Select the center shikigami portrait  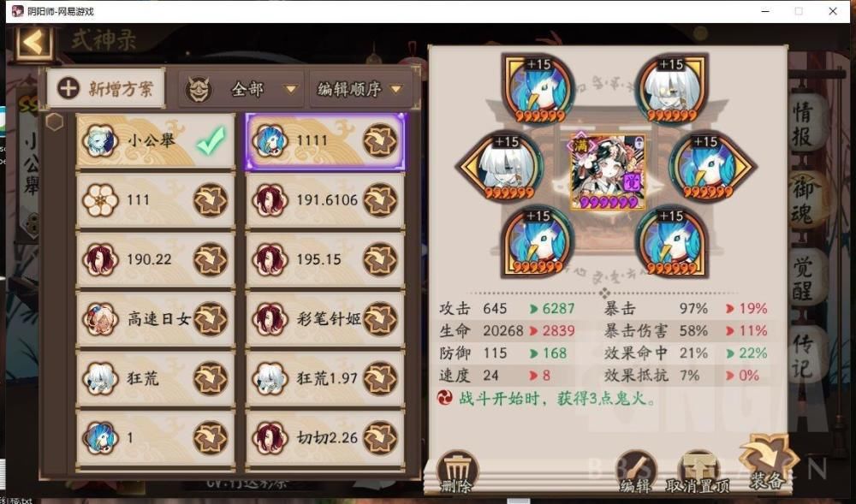click(608, 171)
